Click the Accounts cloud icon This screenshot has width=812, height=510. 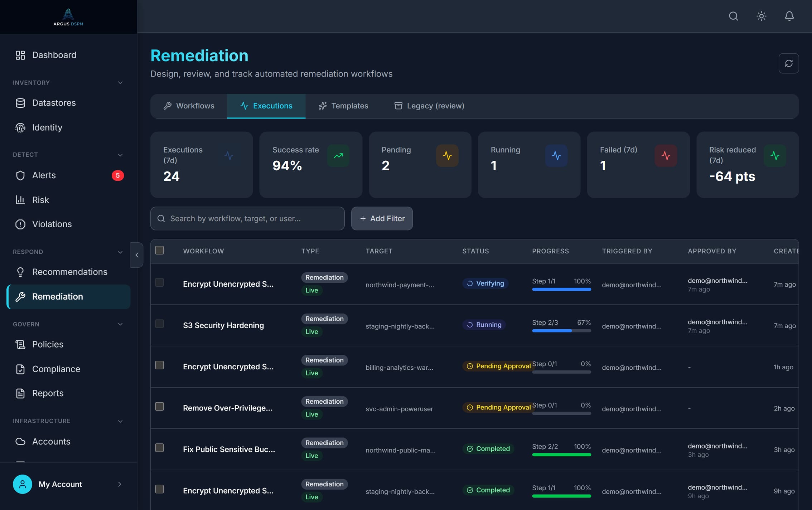[x=20, y=441]
